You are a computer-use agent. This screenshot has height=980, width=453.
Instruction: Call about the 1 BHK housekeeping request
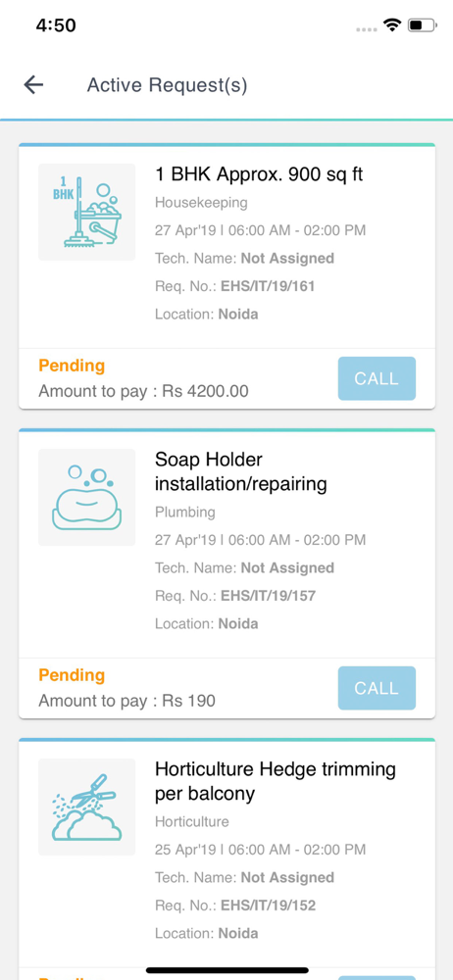coord(377,378)
